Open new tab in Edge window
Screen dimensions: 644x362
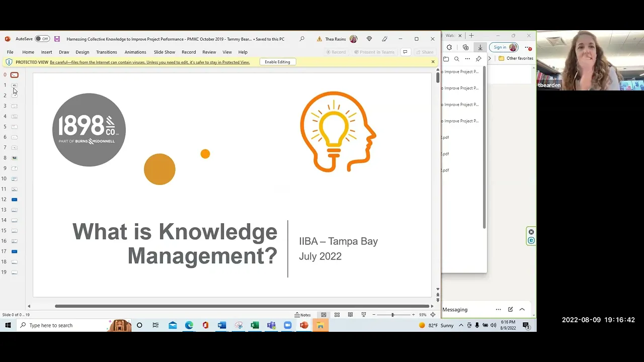[x=471, y=36]
